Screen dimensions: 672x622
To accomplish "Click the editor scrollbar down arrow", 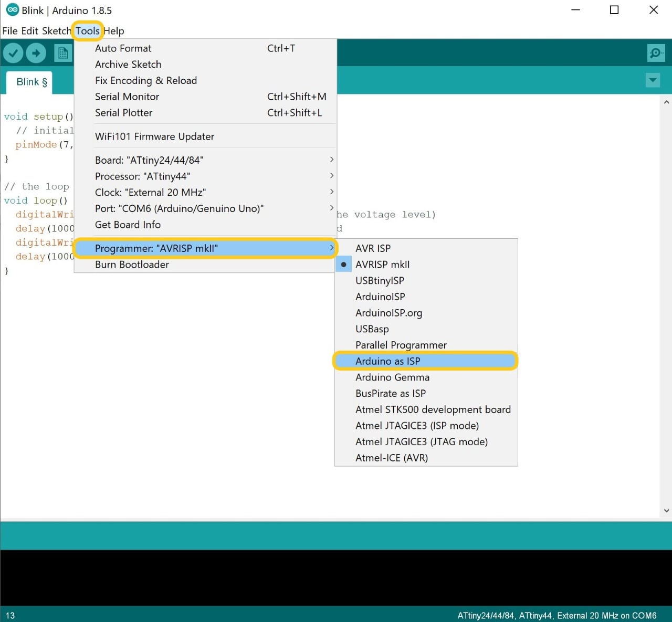I will point(666,510).
